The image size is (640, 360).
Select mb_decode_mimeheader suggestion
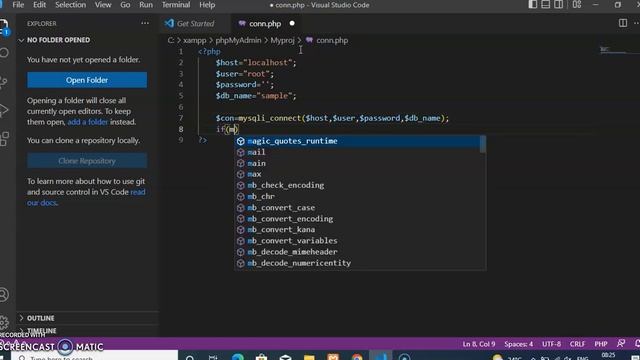358,252
